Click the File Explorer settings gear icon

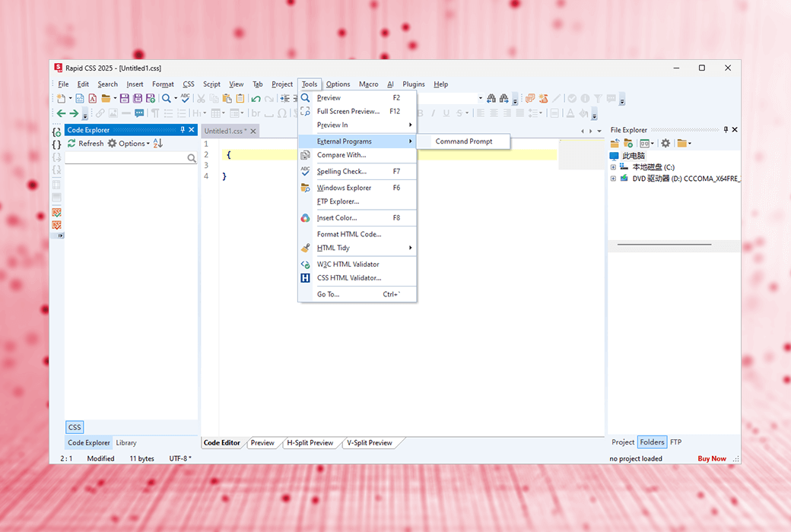pyautogui.click(x=666, y=143)
